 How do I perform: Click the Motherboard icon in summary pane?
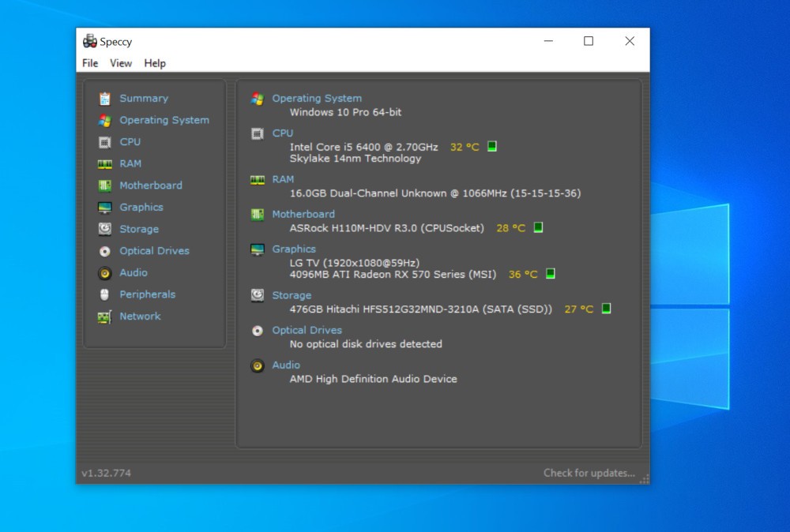pos(258,215)
